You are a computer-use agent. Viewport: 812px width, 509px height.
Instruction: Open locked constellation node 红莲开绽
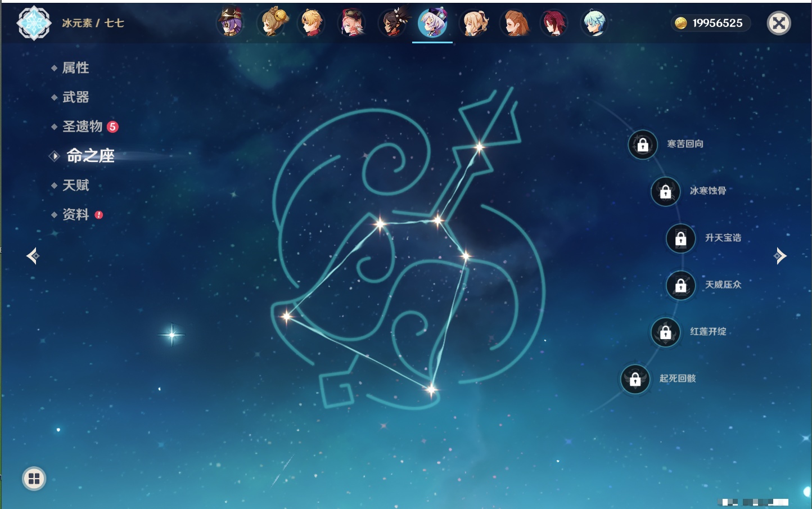665,332
